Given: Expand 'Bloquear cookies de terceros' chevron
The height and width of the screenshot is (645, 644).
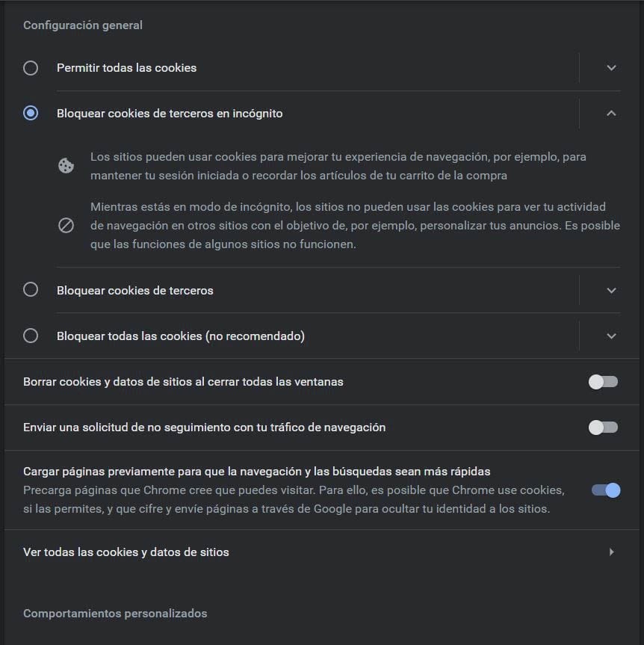Looking at the screenshot, I should (611, 290).
